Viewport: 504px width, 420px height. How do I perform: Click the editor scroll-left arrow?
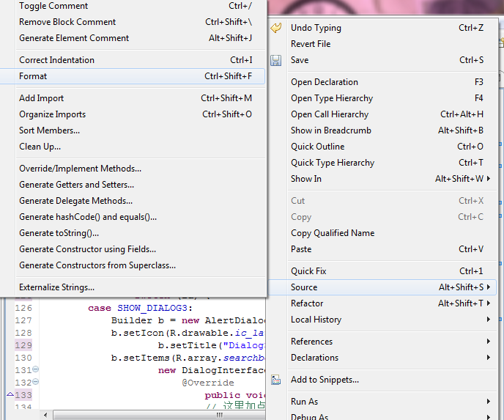[x=45, y=415]
